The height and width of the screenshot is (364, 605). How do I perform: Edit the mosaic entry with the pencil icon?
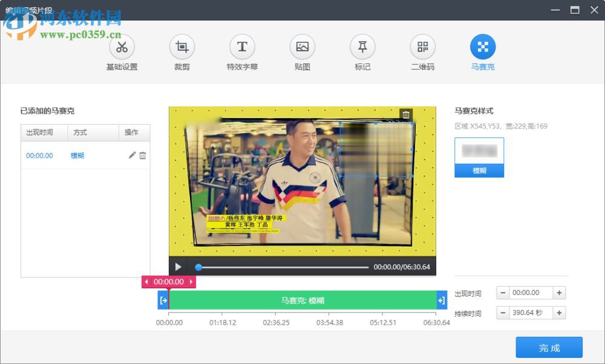(132, 155)
